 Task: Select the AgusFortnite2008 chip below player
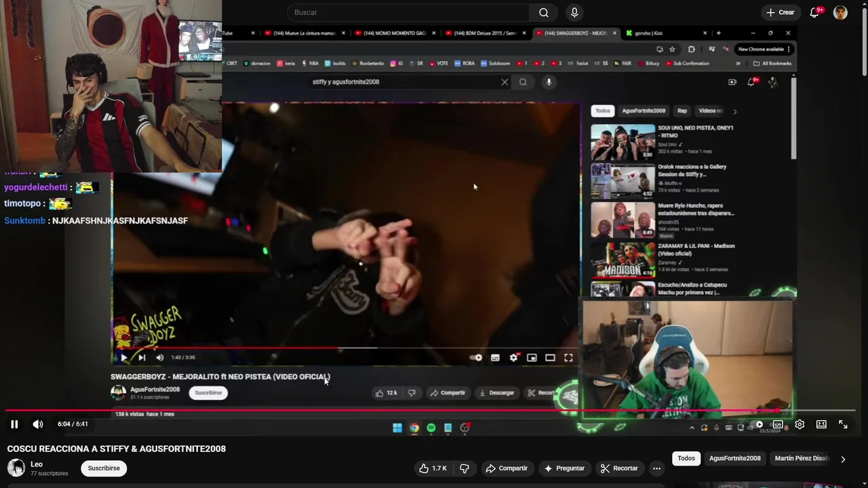(734, 458)
